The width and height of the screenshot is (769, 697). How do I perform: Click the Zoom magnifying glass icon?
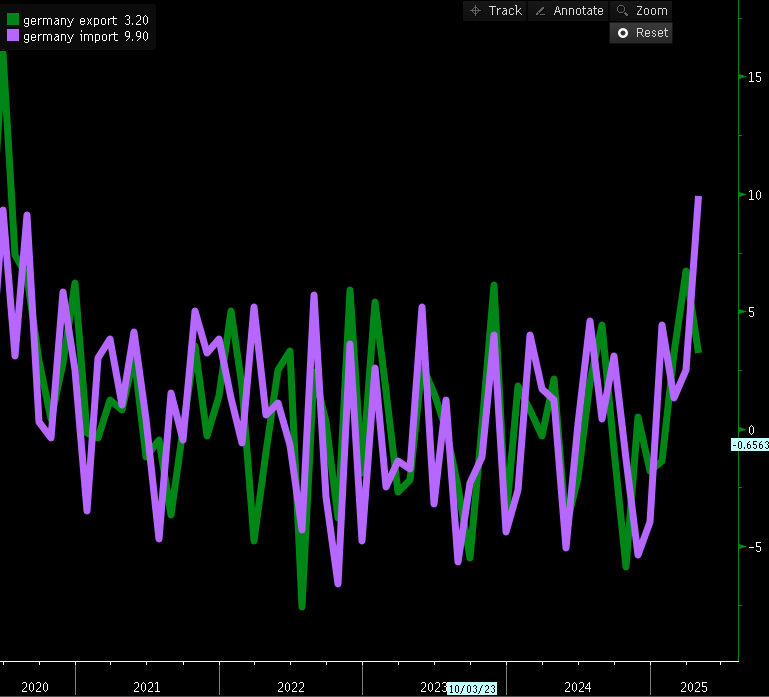[622, 11]
